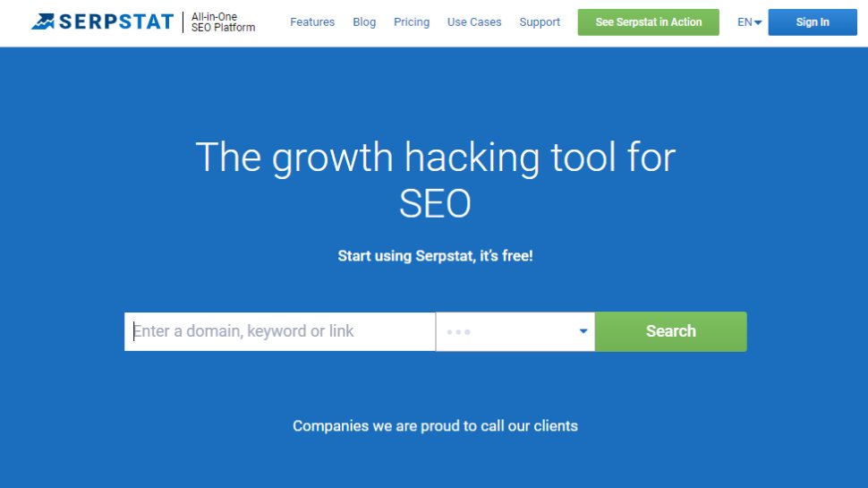The width and height of the screenshot is (868, 488).
Task: Open the Features menu item
Action: [312, 22]
